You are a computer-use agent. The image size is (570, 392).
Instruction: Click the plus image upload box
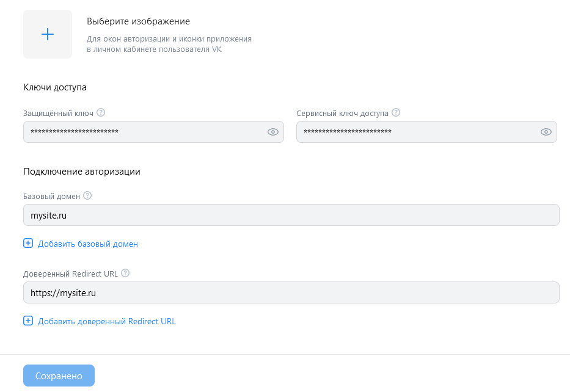tap(48, 34)
